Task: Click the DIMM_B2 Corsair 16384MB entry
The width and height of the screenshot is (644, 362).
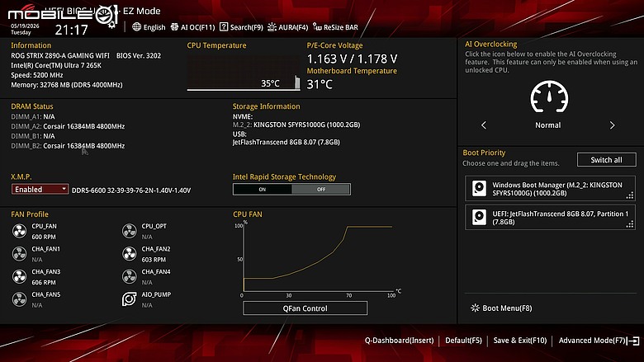Action: tap(68, 146)
